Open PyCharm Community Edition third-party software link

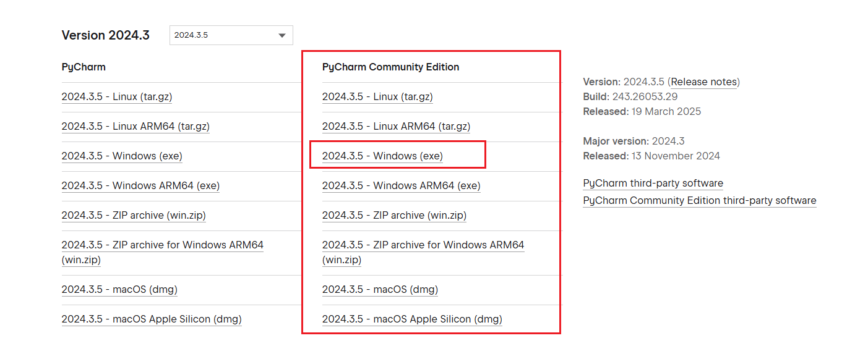700,201
